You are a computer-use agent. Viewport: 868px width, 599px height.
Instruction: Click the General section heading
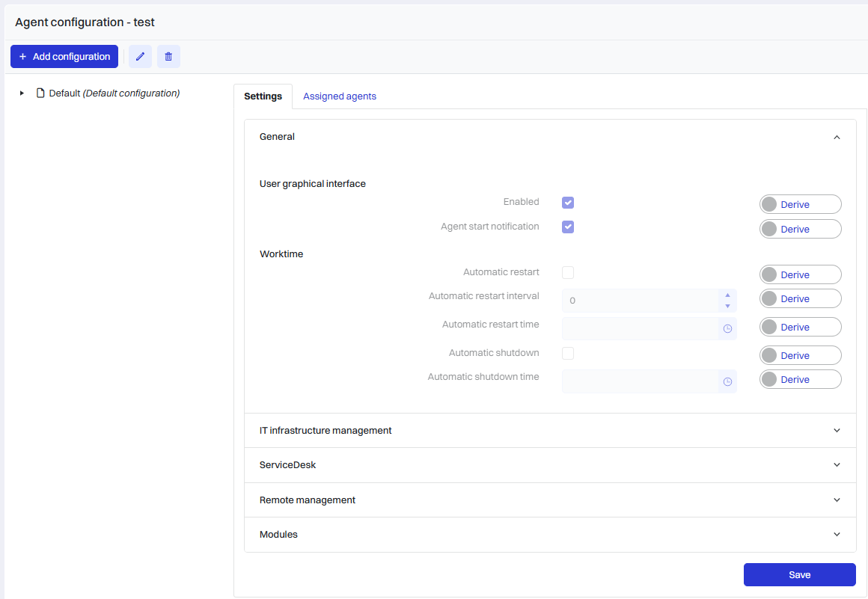(x=277, y=137)
